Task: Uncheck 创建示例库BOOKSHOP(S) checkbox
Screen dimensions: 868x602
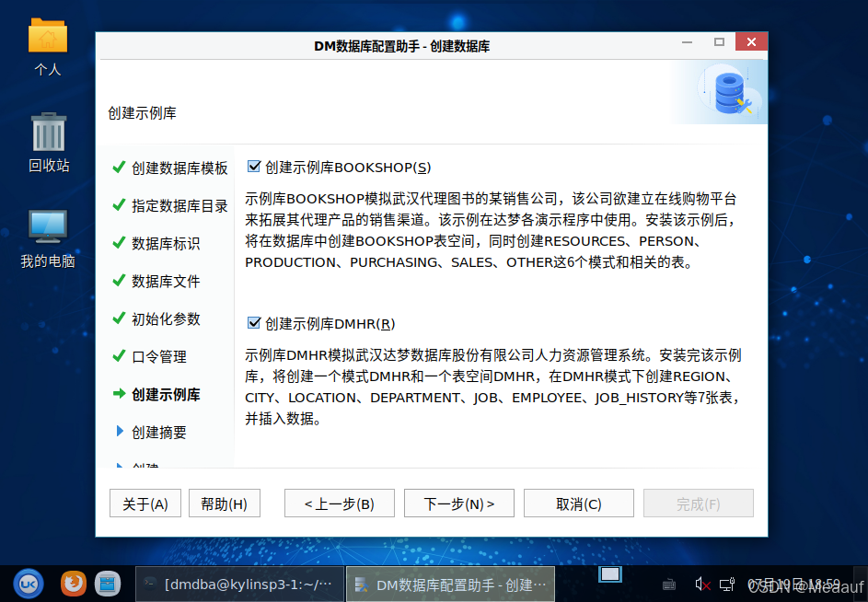Action: point(254,166)
